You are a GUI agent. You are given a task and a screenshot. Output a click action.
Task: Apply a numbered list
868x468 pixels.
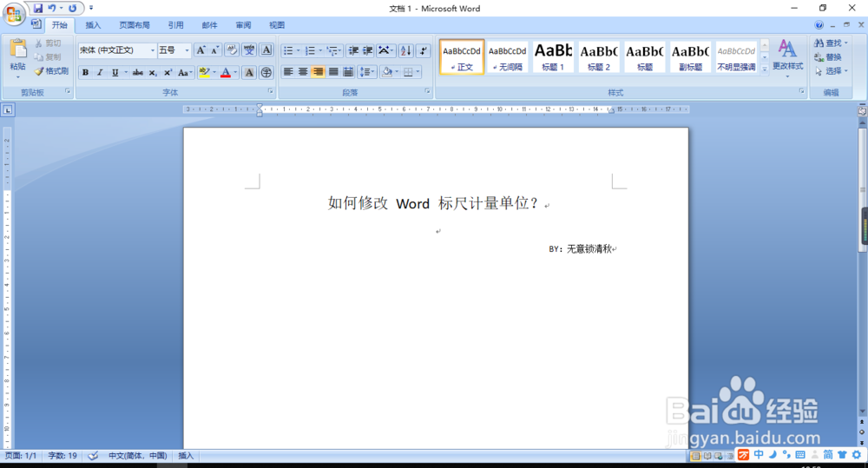(310, 51)
